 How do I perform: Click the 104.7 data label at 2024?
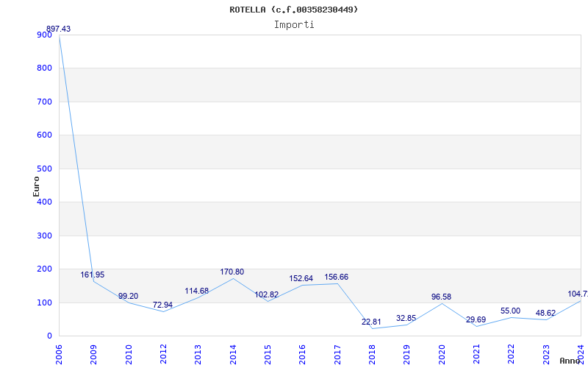[578, 294]
